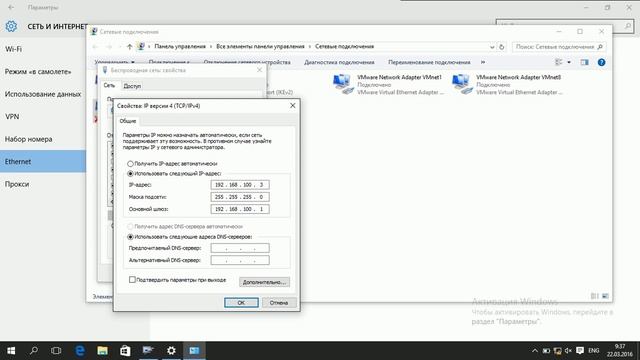Click Отключение сетевого устройства command
The image size is (640, 360).
pyautogui.click(x=247, y=62)
